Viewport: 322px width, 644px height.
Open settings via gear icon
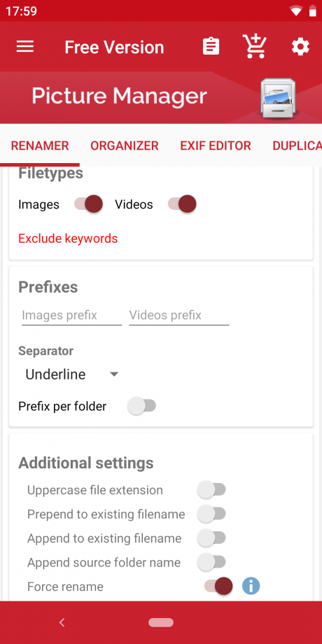(x=300, y=47)
